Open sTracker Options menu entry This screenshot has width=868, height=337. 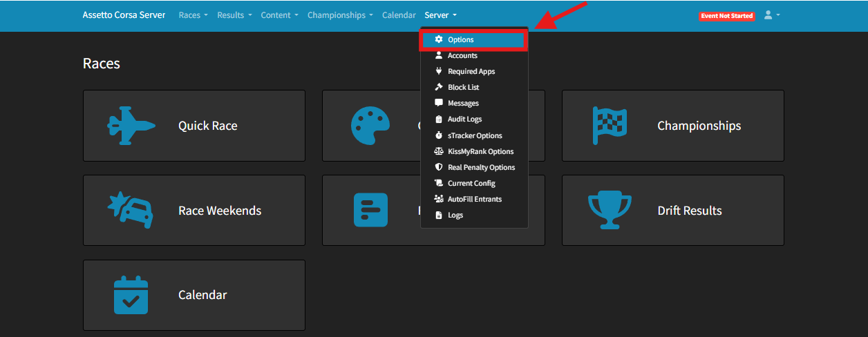pos(474,135)
